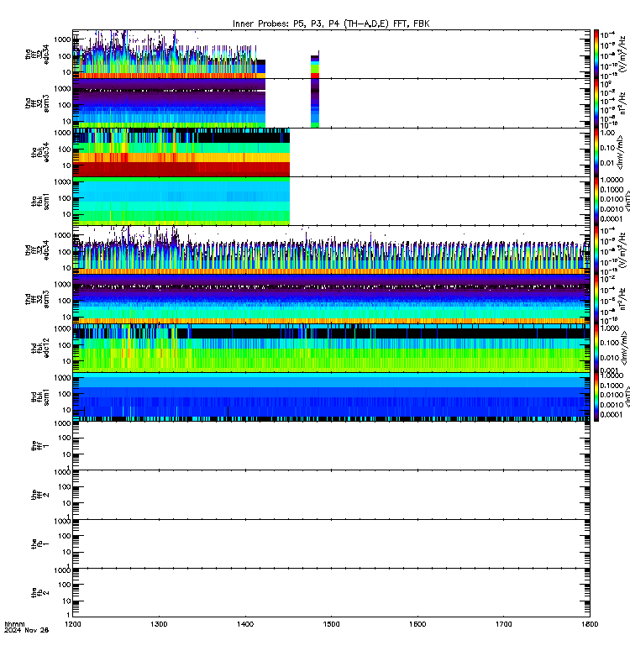Click the 1200 time axis label
This screenshot has height=672, width=630.
(x=73, y=624)
